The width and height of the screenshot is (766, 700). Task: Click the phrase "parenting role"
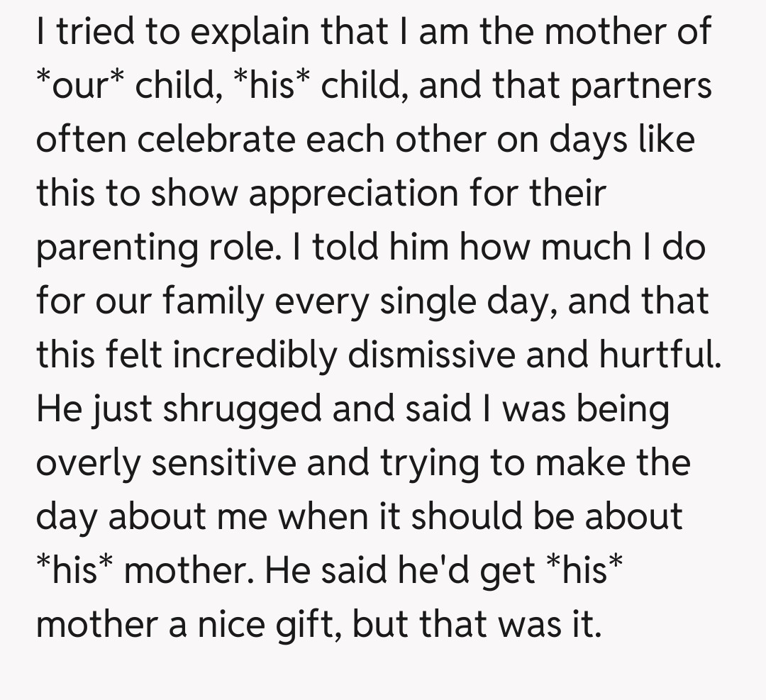[150, 248]
